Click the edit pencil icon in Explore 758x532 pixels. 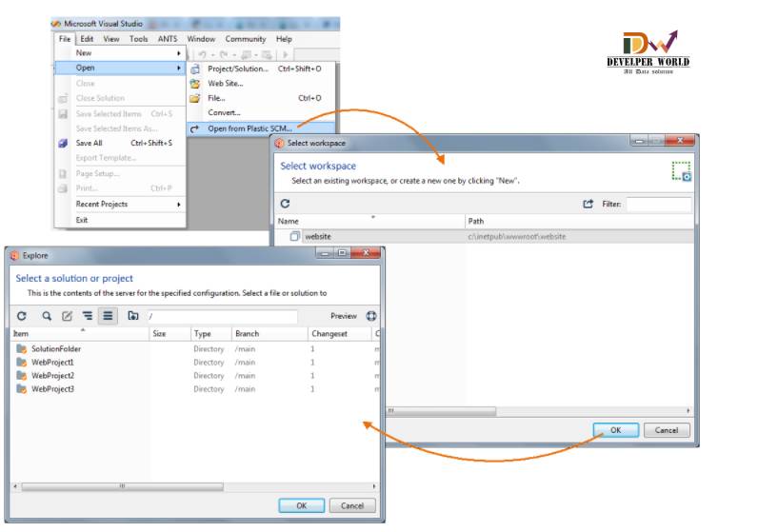pyautogui.click(x=68, y=316)
